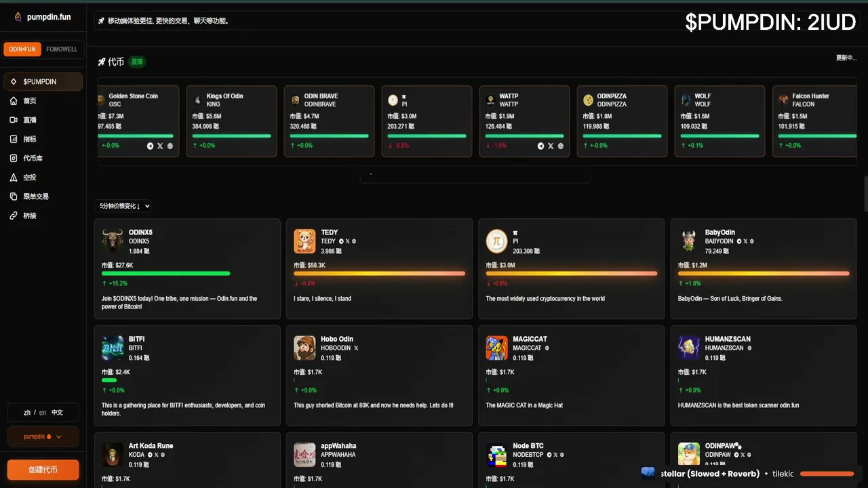Click the Telegram icon beside ODINPAW ticker
This screenshot has width=868, height=488.
coord(736,455)
